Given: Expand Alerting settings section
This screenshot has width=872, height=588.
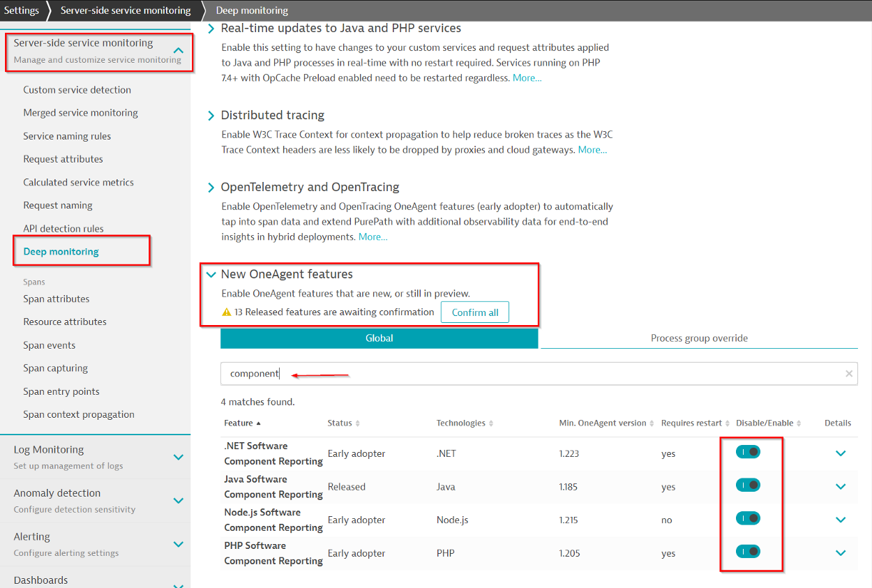Looking at the screenshot, I should coord(179,544).
